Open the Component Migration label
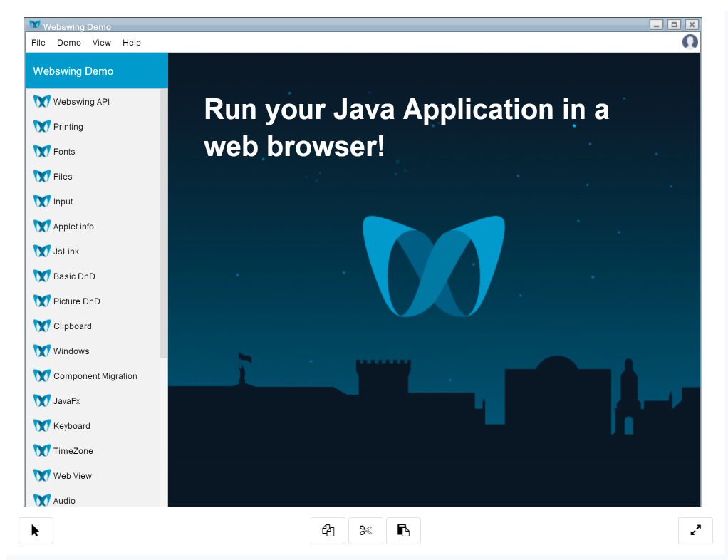 pyautogui.click(x=95, y=376)
